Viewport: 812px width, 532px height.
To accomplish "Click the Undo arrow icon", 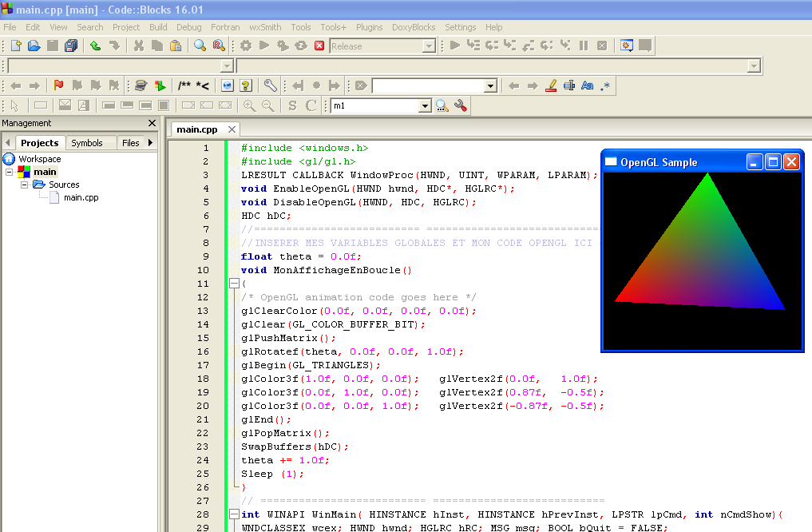I will click(95, 46).
